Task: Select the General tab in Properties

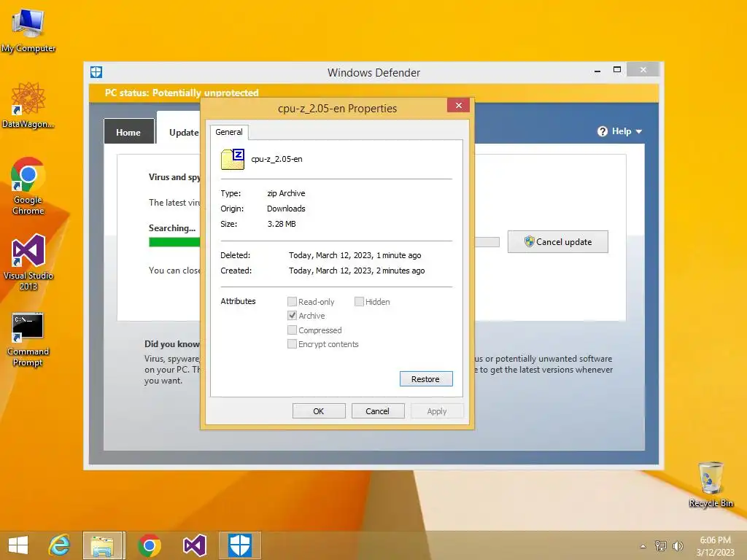Action: coord(228,132)
